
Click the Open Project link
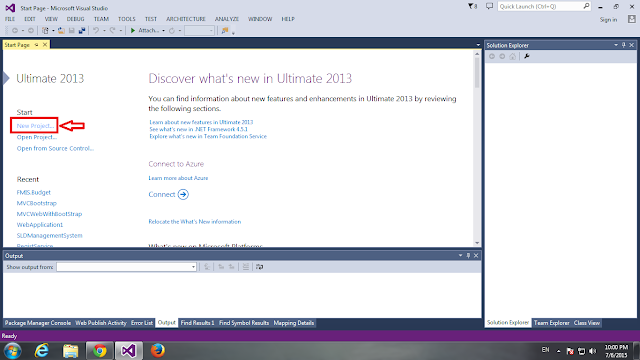37,137
